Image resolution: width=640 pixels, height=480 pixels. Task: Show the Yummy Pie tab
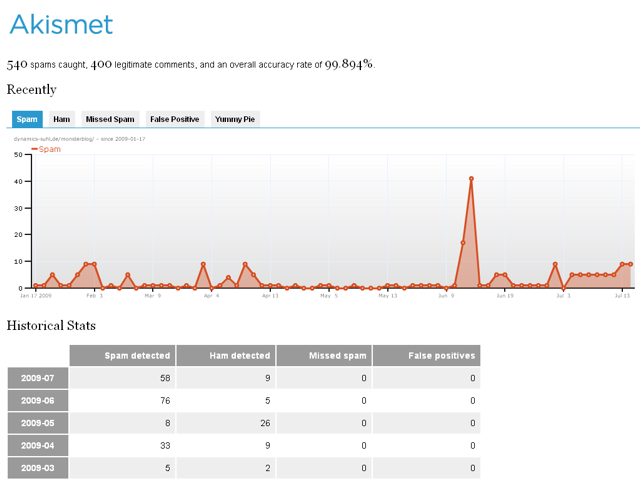point(235,119)
